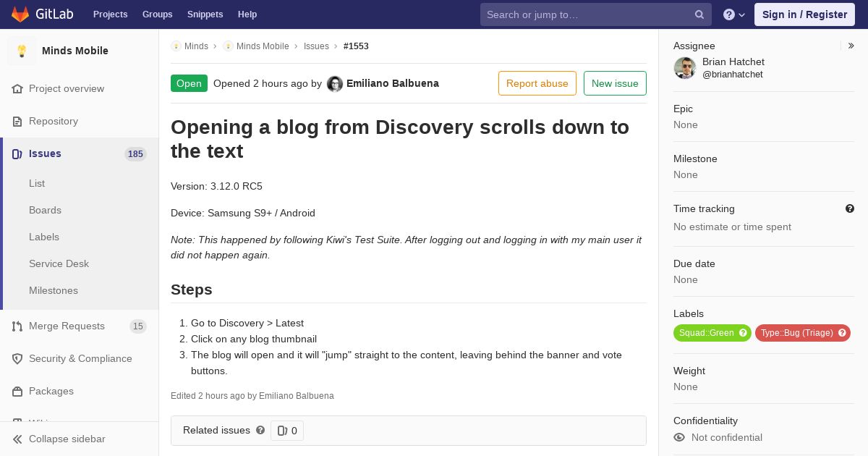Open Brian Hatchet assignee profile
The width and height of the screenshot is (868, 456).
[733, 62]
